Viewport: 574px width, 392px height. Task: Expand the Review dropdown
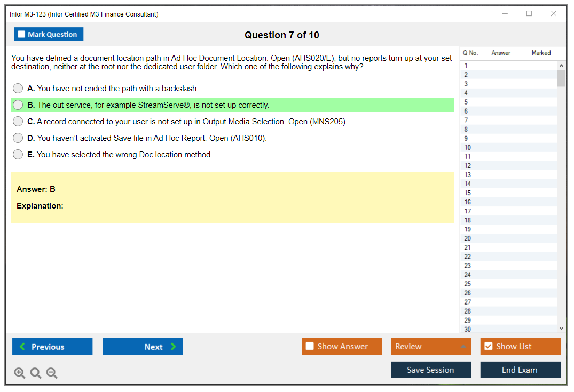[x=430, y=347]
